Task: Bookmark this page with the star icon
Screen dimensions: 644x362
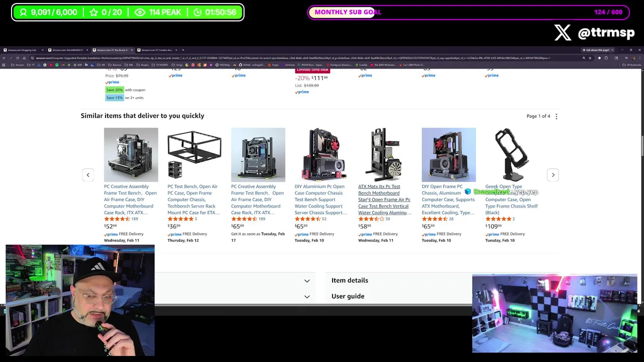Action: point(590,58)
